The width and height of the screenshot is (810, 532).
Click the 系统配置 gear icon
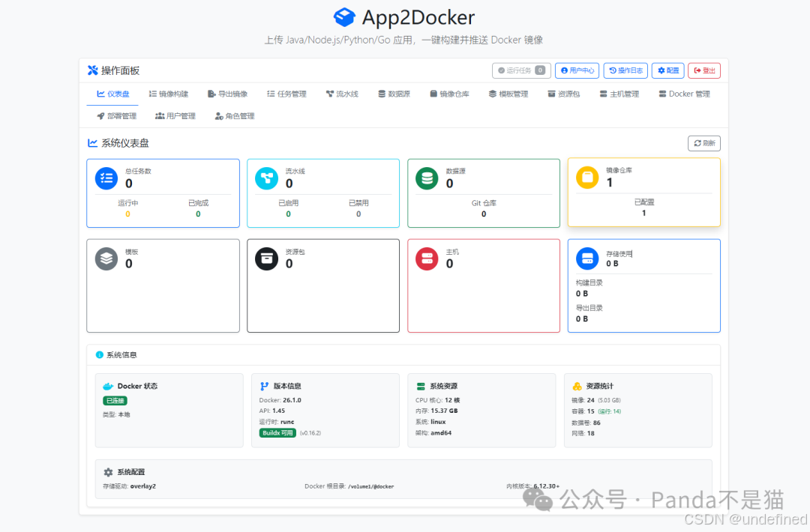click(x=108, y=472)
